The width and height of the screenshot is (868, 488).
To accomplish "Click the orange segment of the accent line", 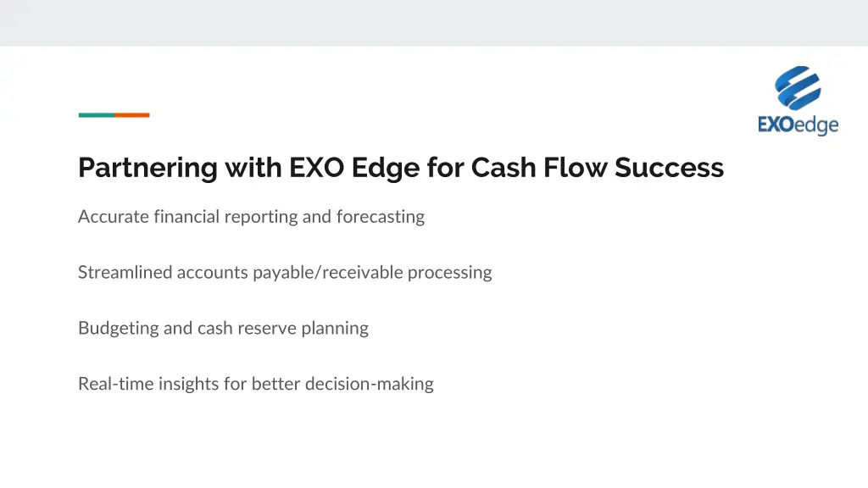I will coord(132,115).
